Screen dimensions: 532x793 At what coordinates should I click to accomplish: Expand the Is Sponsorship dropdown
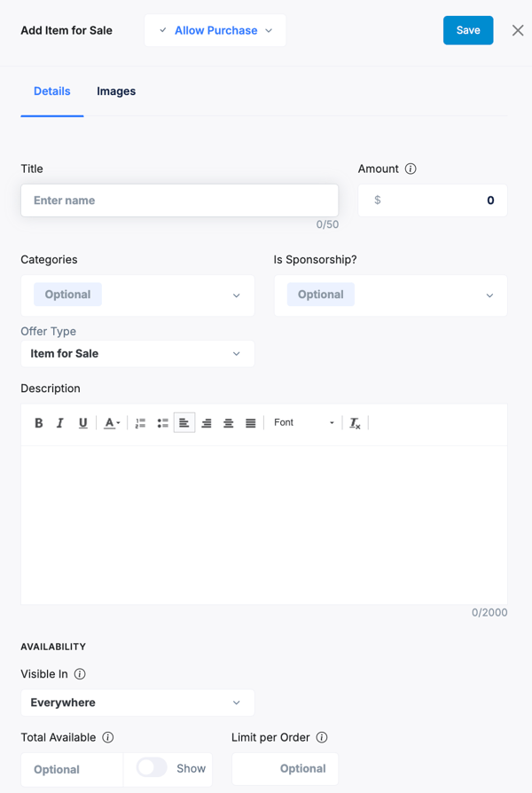pyautogui.click(x=390, y=295)
